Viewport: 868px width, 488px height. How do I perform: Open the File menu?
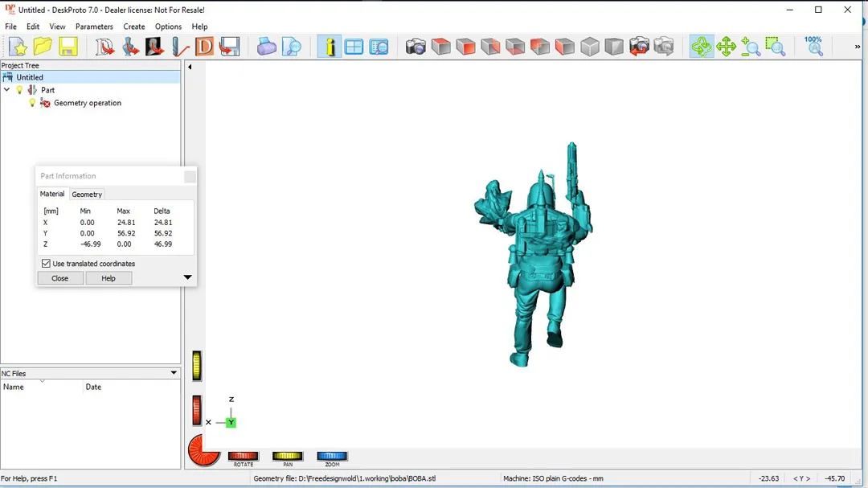[x=10, y=27]
